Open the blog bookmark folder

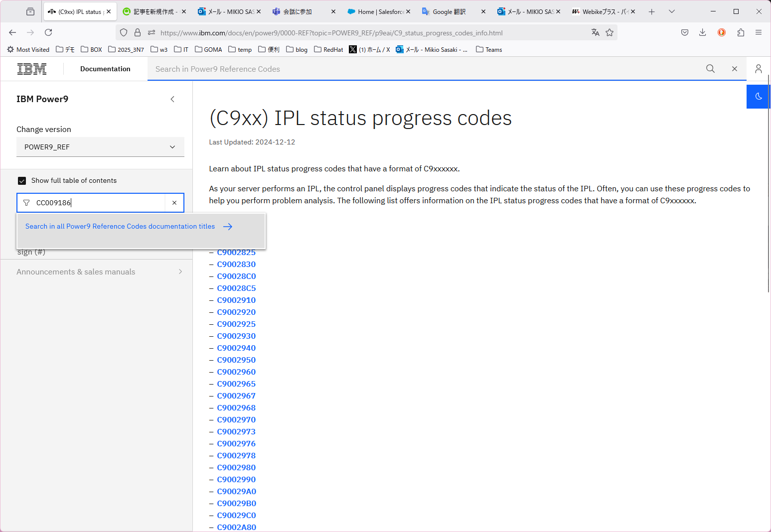click(x=297, y=49)
